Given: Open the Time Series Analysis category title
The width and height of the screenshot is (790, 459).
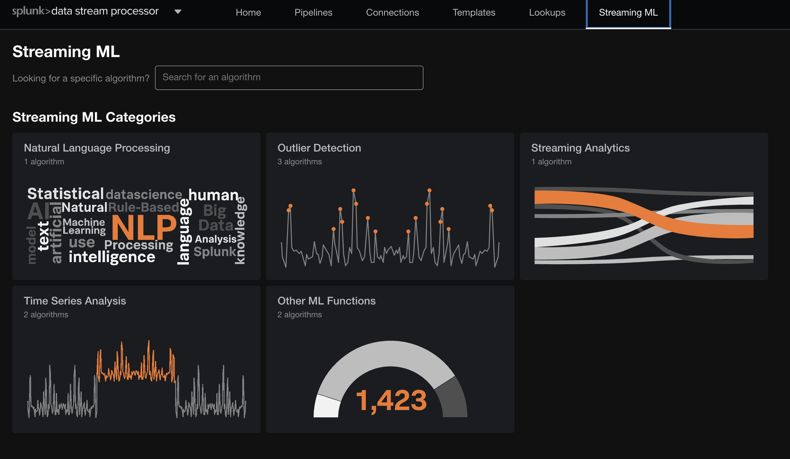Looking at the screenshot, I should [x=75, y=301].
